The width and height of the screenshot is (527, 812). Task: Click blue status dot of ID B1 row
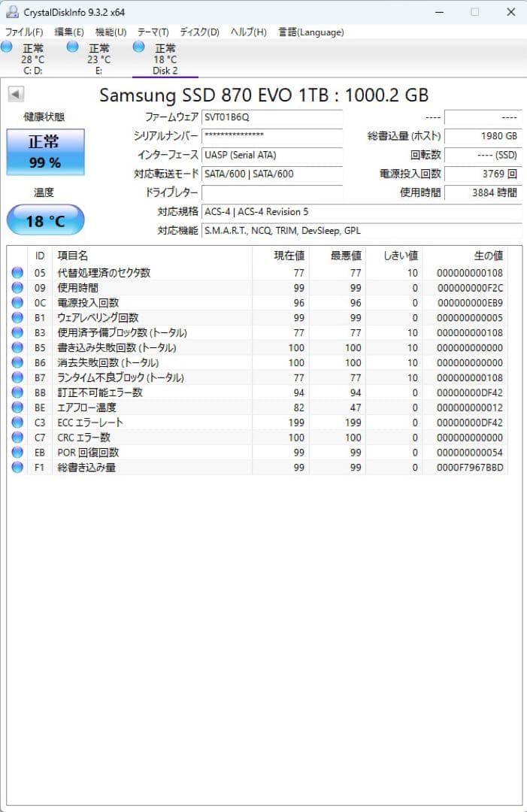click(17, 317)
